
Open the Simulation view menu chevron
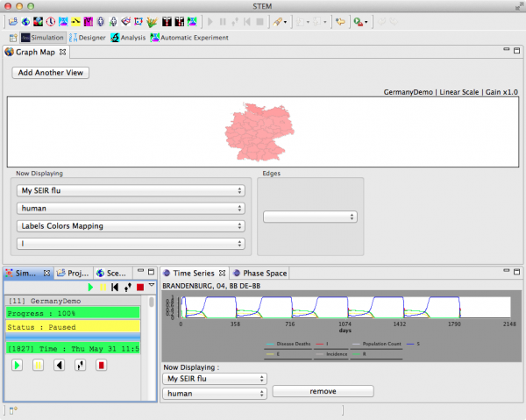coord(151,286)
